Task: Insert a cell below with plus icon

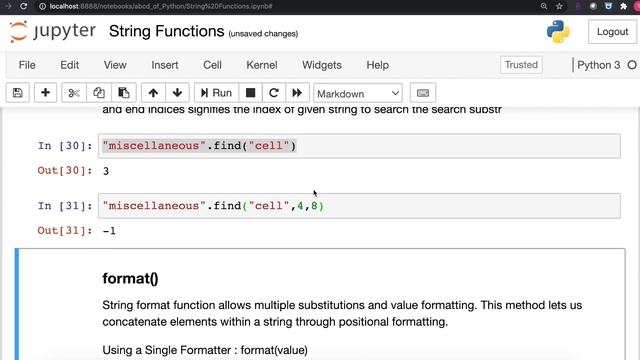Action: point(45,93)
